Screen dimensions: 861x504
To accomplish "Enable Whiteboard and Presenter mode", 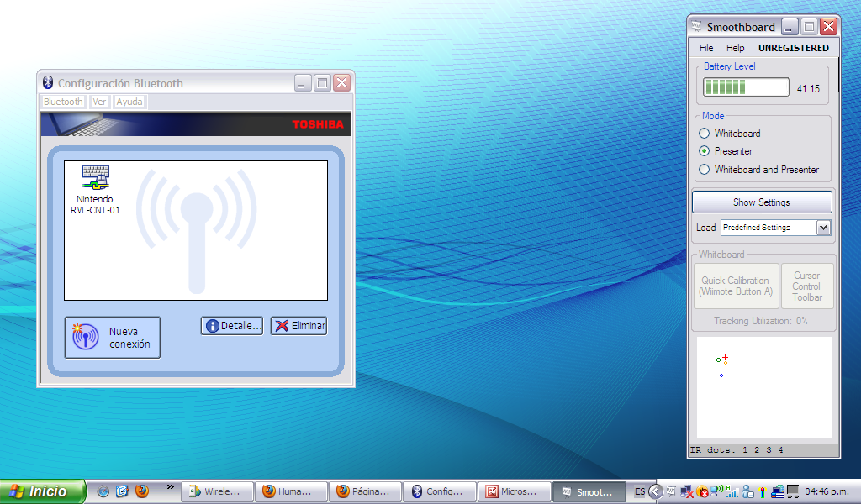I will (x=704, y=170).
